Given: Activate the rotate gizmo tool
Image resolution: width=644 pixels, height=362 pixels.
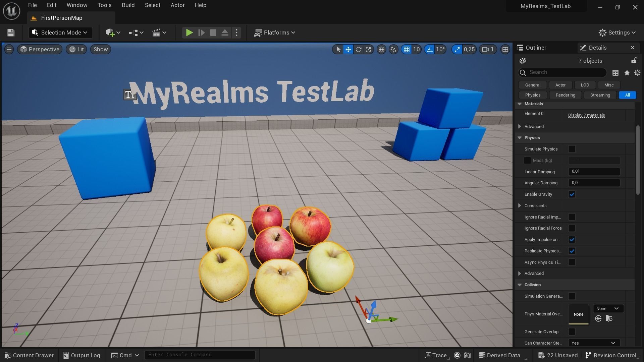Looking at the screenshot, I should [x=359, y=50].
